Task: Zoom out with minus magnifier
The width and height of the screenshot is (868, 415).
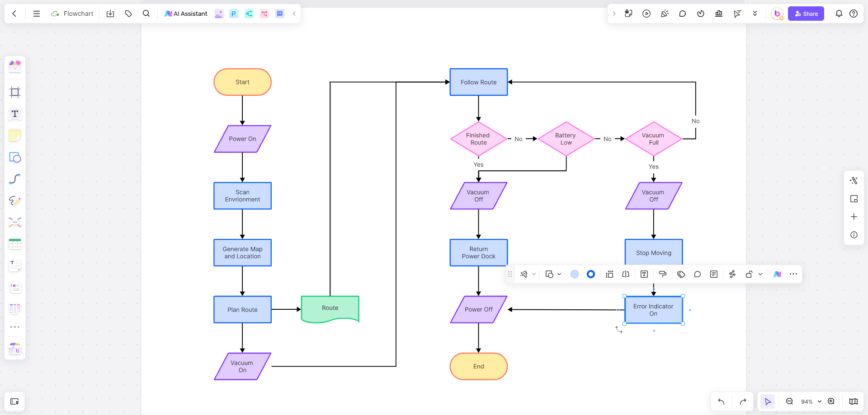Action: click(789, 401)
